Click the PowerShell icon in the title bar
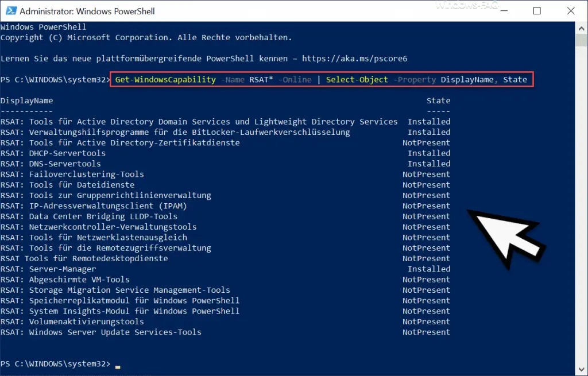This screenshot has height=376, width=588. click(10, 10)
